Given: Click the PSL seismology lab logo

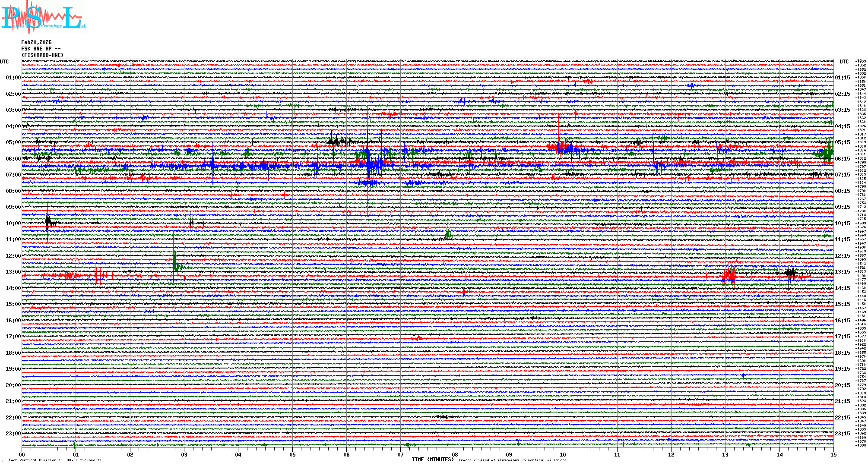Looking at the screenshot, I should point(43,17).
